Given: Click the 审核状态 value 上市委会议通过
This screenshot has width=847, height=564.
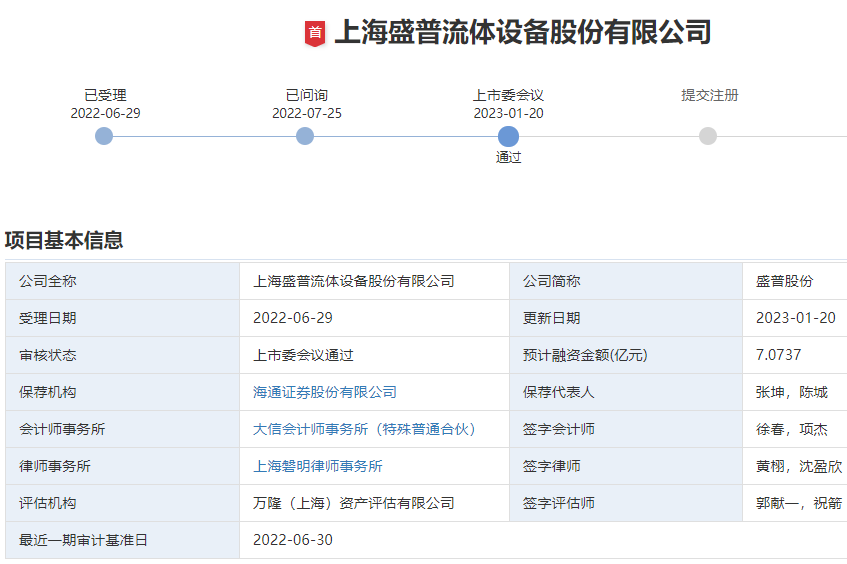Looking at the screenshot, I should (303, 355).
